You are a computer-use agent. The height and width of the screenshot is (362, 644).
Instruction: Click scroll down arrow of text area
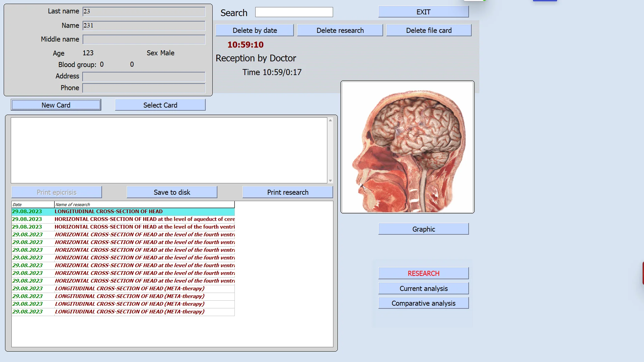(x=330, y=181)
